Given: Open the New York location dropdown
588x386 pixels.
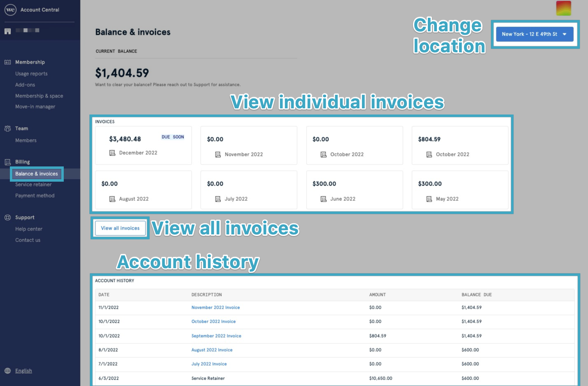Looking at the screenshot, I should point(534,34).
